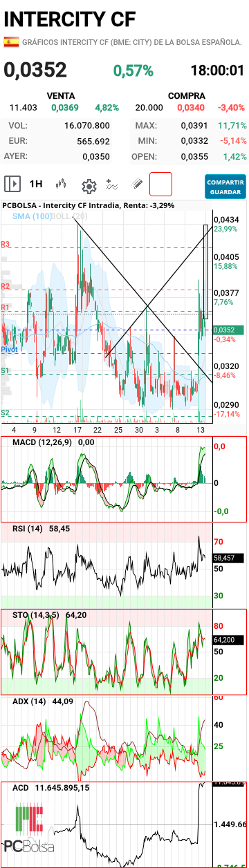249x868 pixels.
Task: Click the Spanish flag icon
Action: (12, 42)
